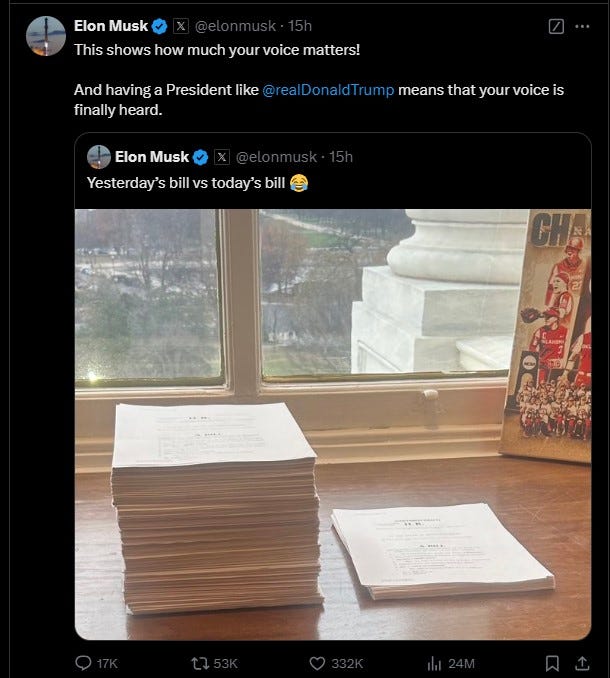610x678 pixels.
Task: Click the X affiliation badge in quoted post
Action: [222, 157]
